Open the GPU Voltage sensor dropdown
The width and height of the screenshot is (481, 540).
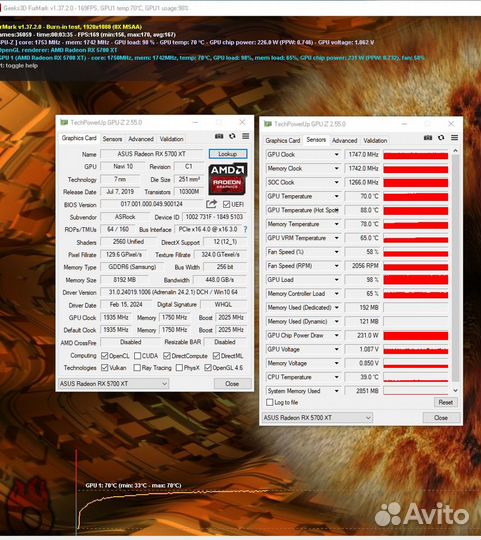[336, 349]
